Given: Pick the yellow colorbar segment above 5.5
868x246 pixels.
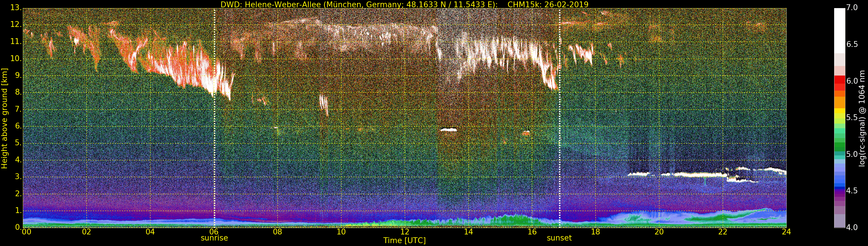Looking at the screenshot, I should [x=839, y=111].
